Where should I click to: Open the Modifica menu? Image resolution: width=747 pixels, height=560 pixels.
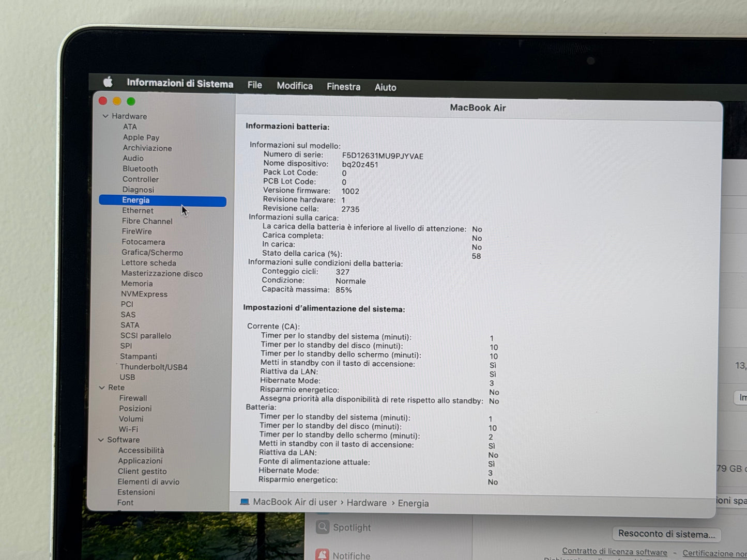(x=295, y=86)
